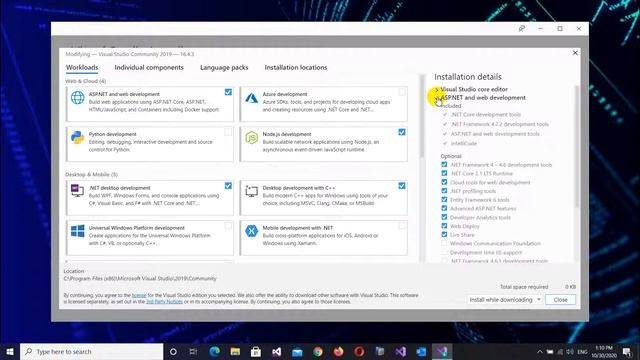The width and height of the screenshot is (640, 360).
Task: Open the license link
Action: point(139,295)
